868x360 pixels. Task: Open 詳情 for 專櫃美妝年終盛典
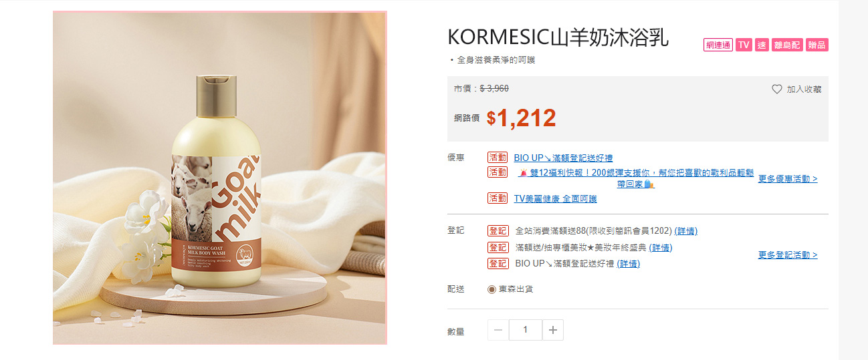coord(660,248)
